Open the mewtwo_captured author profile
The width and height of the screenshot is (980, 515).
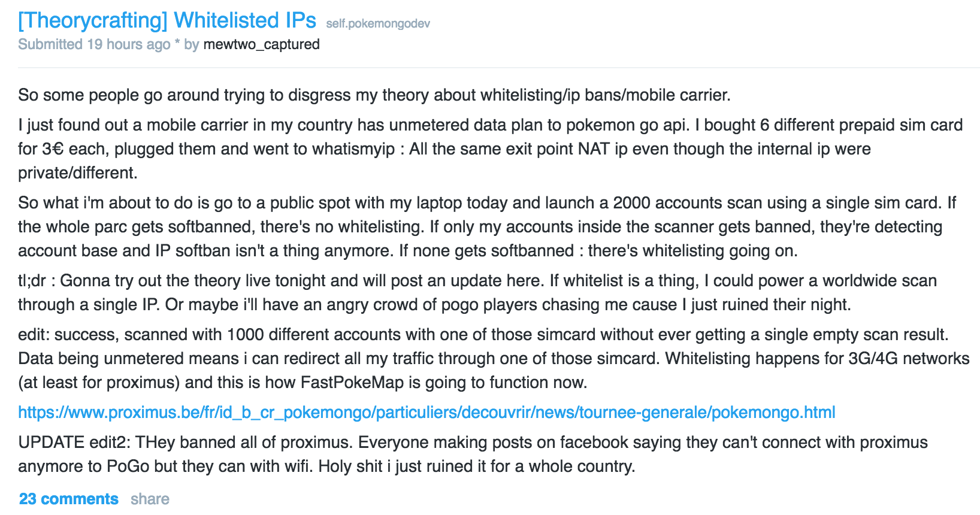click(261, 44)
